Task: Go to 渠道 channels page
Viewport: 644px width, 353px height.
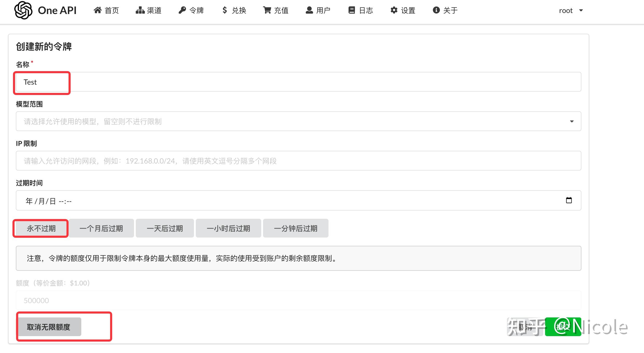Action: coord(149,10)
